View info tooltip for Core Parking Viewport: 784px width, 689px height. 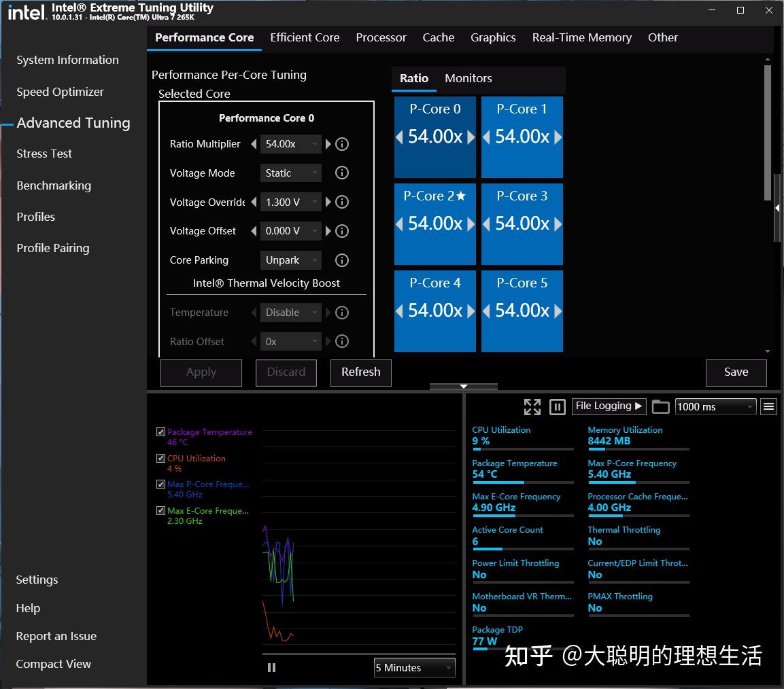342,260
